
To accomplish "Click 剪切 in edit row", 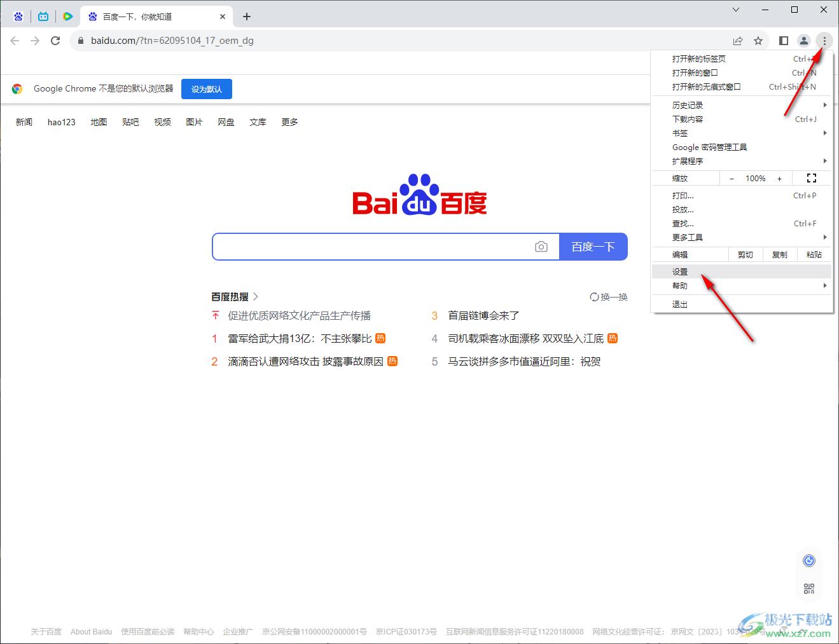I will (745, 254).
